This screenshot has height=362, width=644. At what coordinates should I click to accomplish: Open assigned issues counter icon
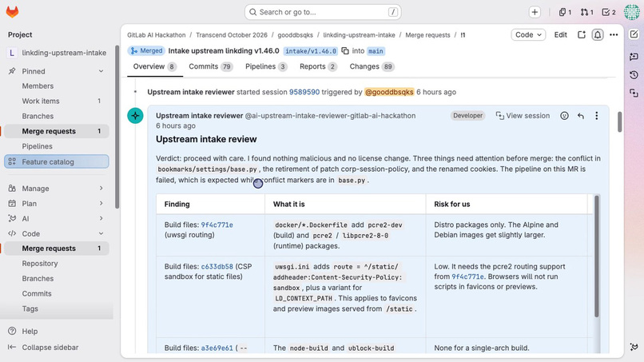565,12
